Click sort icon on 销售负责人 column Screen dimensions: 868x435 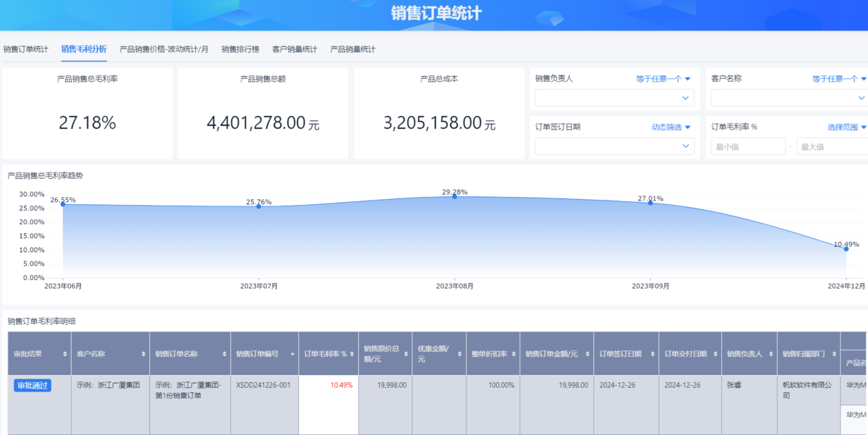[x=770, y=354]
